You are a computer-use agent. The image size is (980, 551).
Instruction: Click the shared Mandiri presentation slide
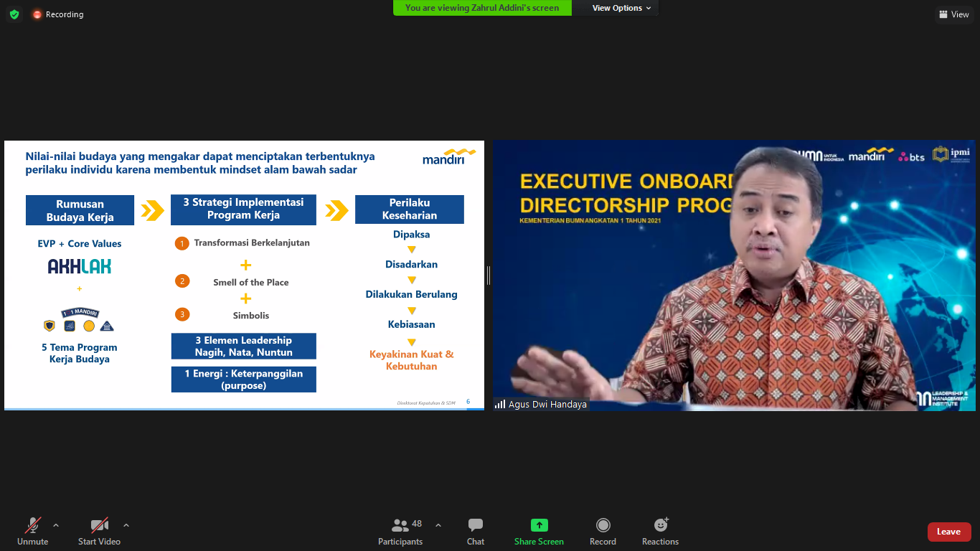244,275
